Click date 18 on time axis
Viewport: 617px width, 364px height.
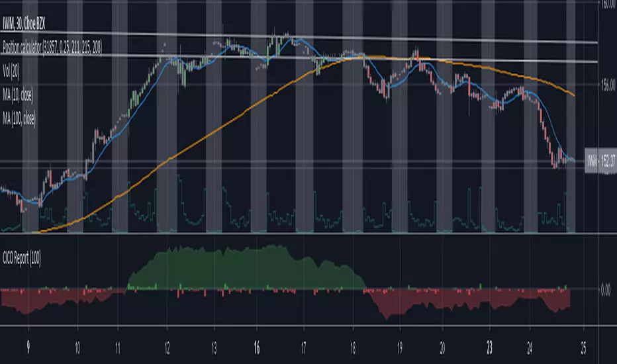[x=353, y=348]
